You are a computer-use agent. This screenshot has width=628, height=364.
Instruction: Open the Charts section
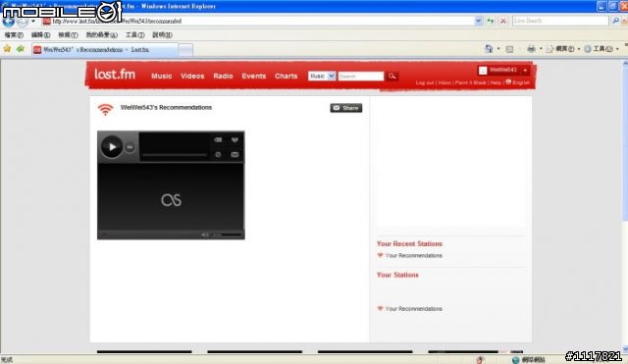(x=286, y=76)
